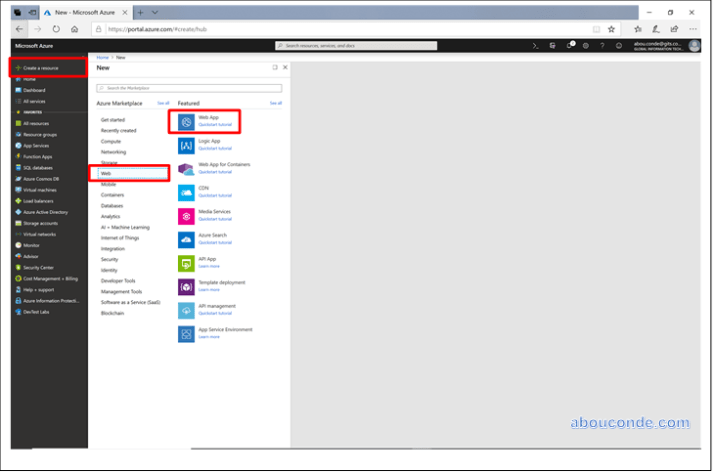Select Databases in the Marketplace list

112,205
